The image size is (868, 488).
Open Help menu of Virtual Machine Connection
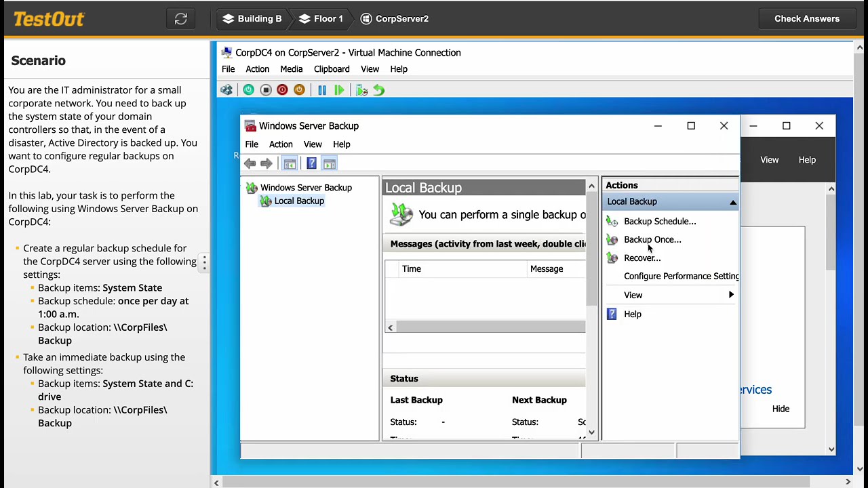tap(399, 69)
